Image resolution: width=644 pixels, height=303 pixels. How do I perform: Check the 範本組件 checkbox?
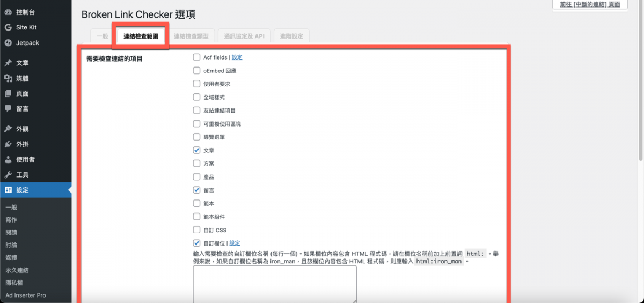pyautogui.click(x=196, y=217)
